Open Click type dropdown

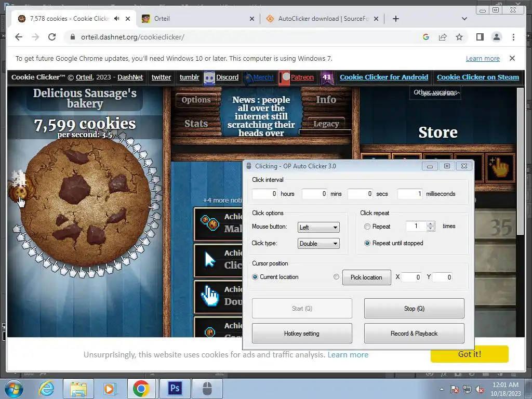[318, 244]
